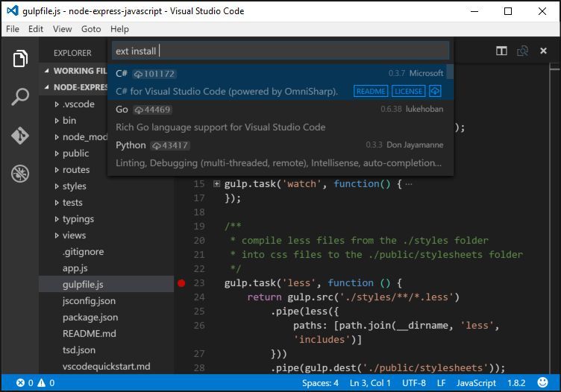The height and width of the screenshot is (392, 561).
Task: Open the Help menu
Action: [x=119, y=29]
